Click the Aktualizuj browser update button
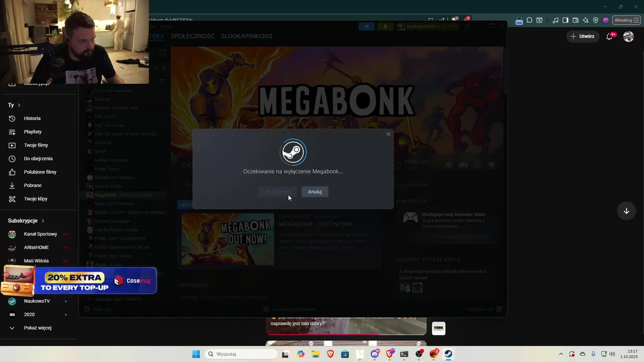The width and height of the screenshot is (644, 362). click(626, 20)
